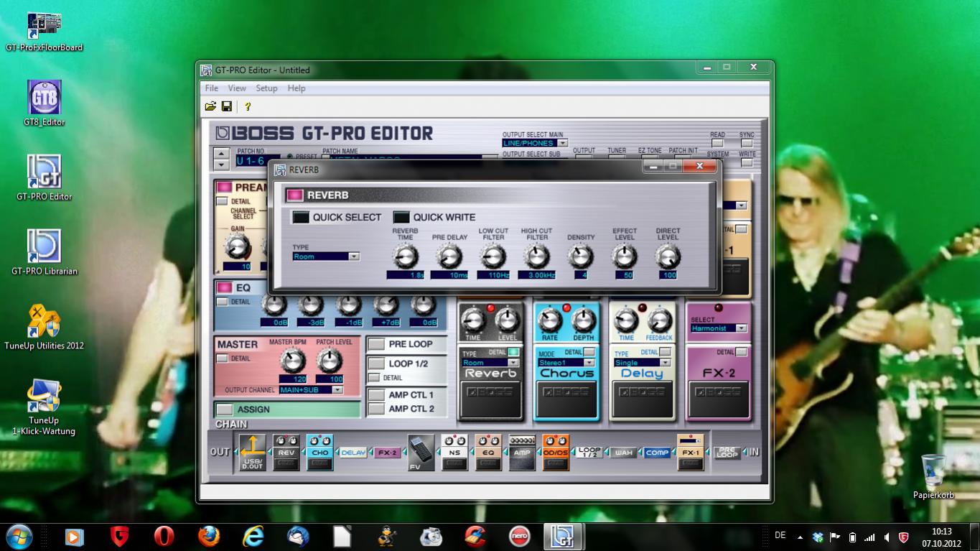The width and height of the screenshot is (980, 551).
Task: Toggle the EQ on/off pink switch
Action: [x=224, y=288]
